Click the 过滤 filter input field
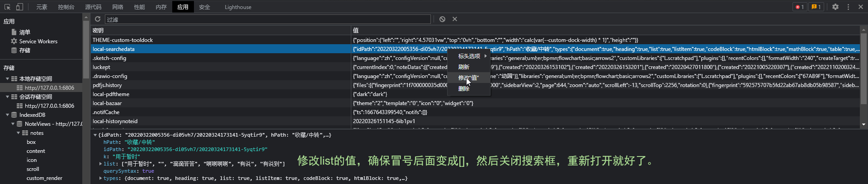Viewport: 868px width, 184px height. (x=268, y=19)
